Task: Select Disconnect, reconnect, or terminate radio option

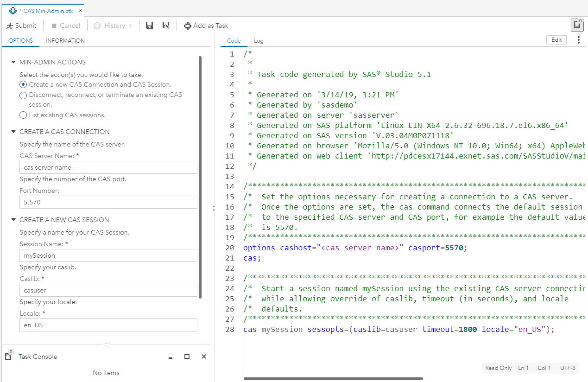Action: pos(23,95)
